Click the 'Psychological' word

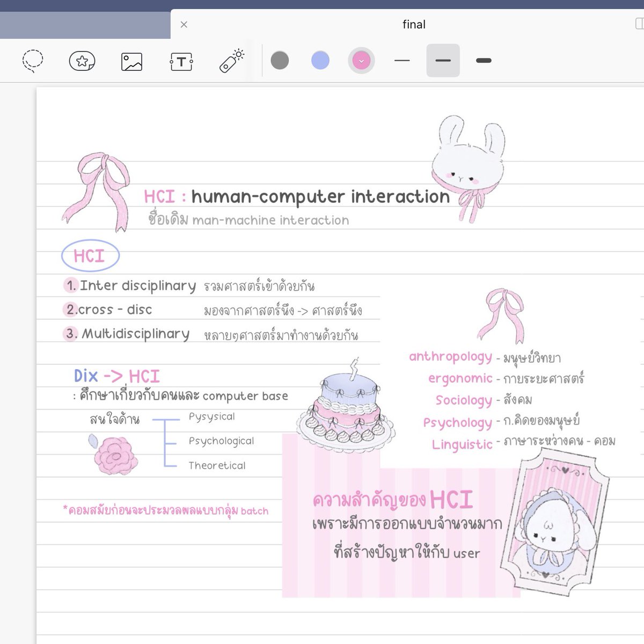[221, 441]
